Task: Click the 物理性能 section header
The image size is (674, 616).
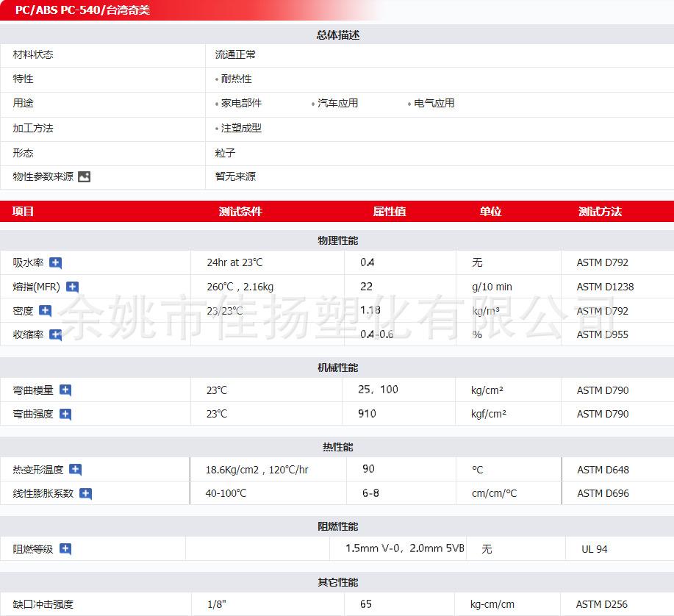Action: tap(338, 240)
